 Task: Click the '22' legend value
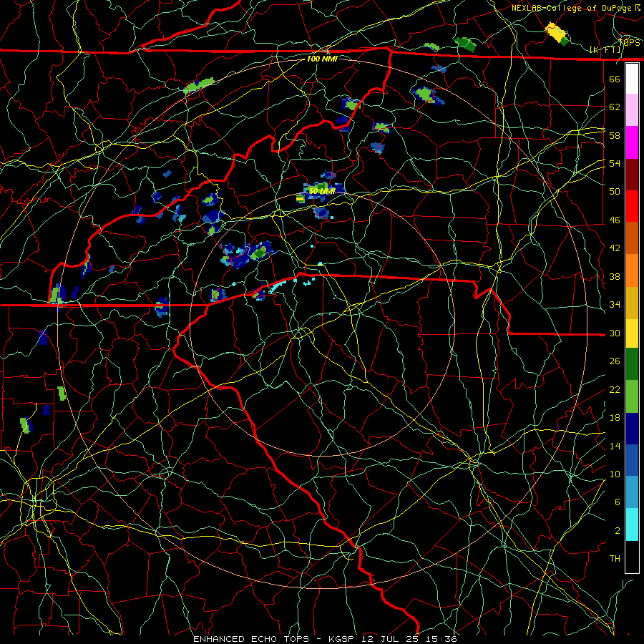(615, 390)
